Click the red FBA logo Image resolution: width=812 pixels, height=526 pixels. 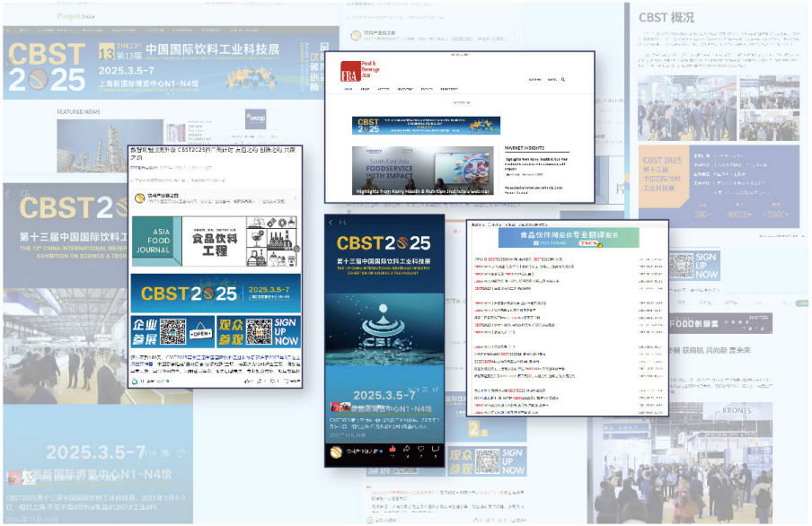pos(350,70)
